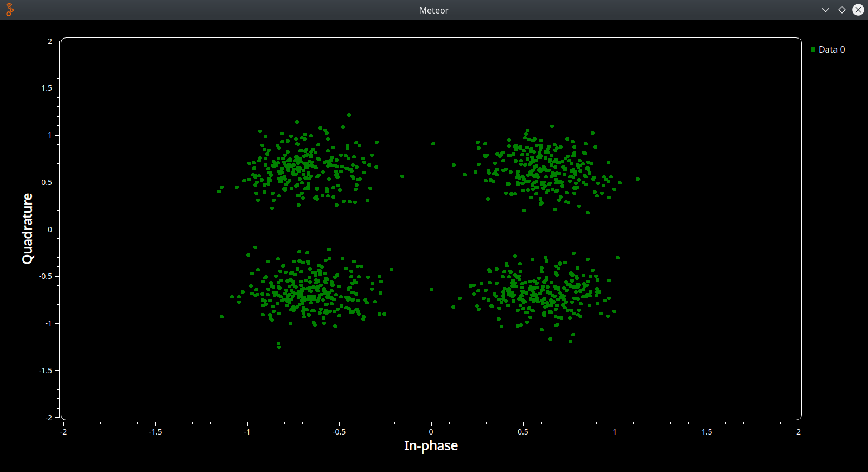Maximize the window with the diamond icon
868x472 pixels.
click(842, 10)
